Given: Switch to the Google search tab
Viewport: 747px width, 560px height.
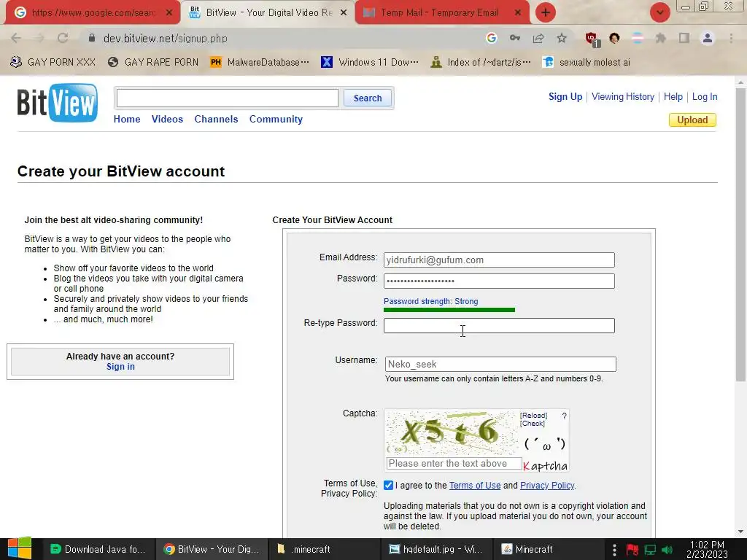Looking at the screenshot, I should tap(93, 13).
